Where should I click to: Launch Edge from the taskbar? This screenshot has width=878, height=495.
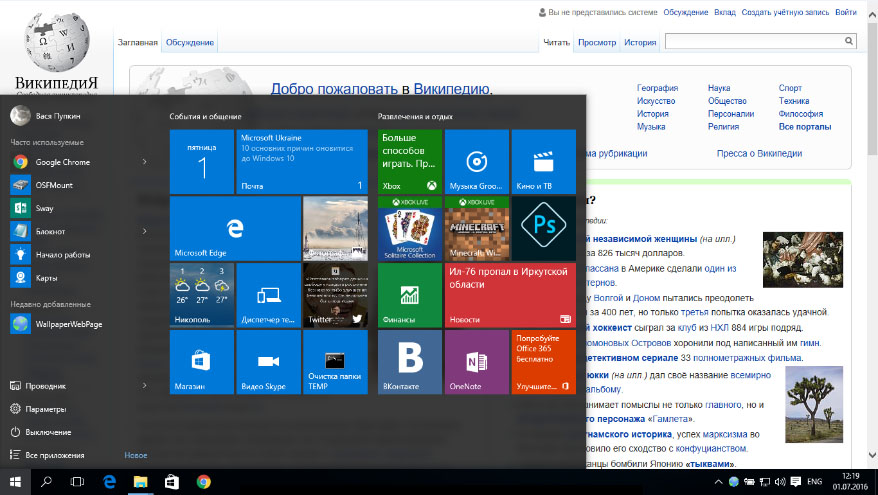[x=109, y=482]
